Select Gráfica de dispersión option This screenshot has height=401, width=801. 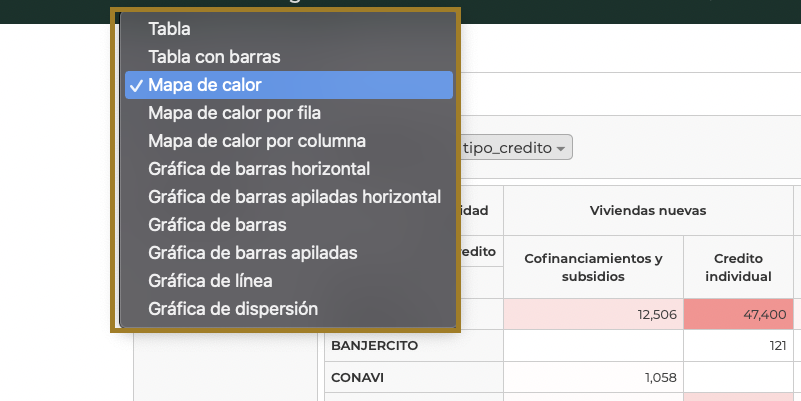(233, 308)
